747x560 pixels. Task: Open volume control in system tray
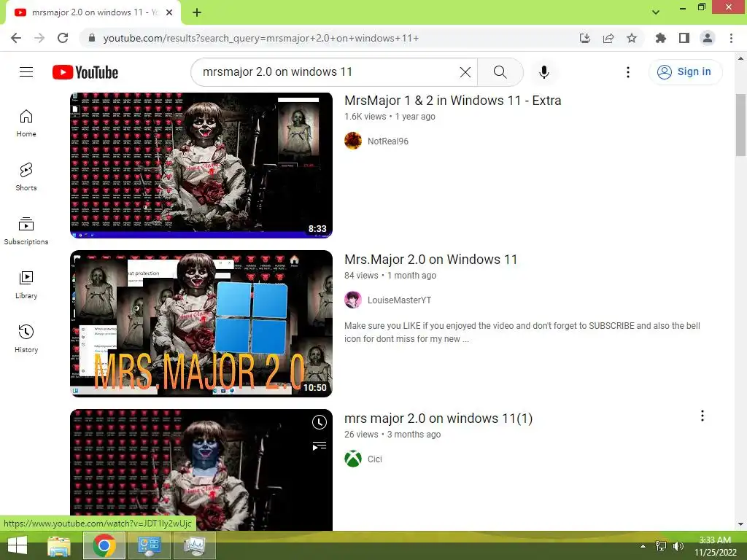[x=678, y=546]
